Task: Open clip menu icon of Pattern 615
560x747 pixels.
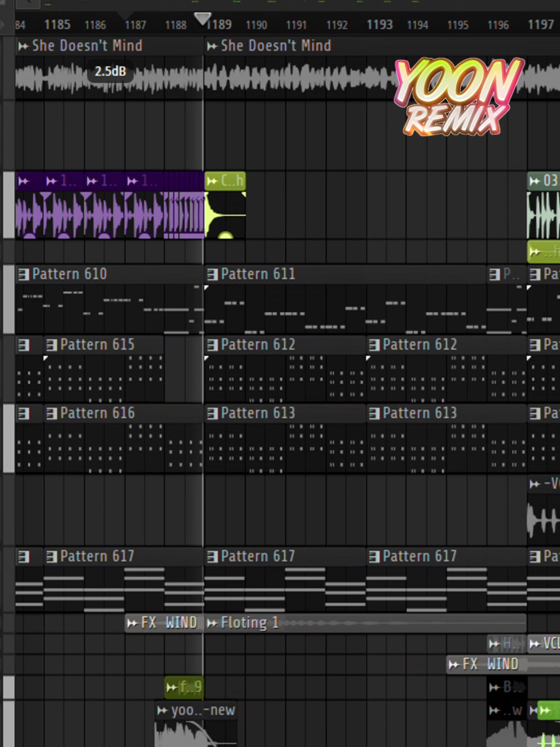Action: (52, 345)
